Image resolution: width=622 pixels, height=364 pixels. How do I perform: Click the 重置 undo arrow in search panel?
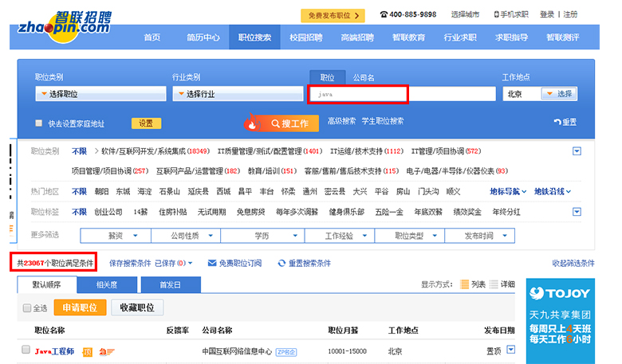(x=557, y=122)
